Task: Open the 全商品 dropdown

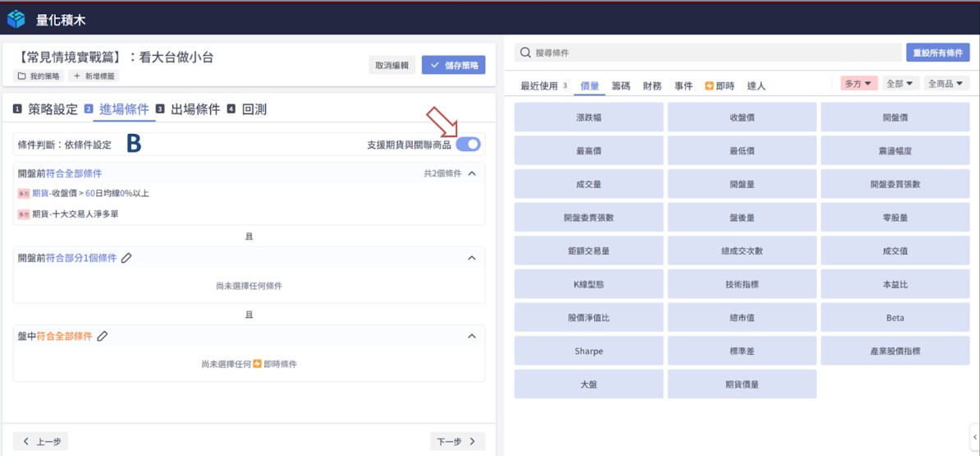Action: pyautogui.click(x=946, y=84)
